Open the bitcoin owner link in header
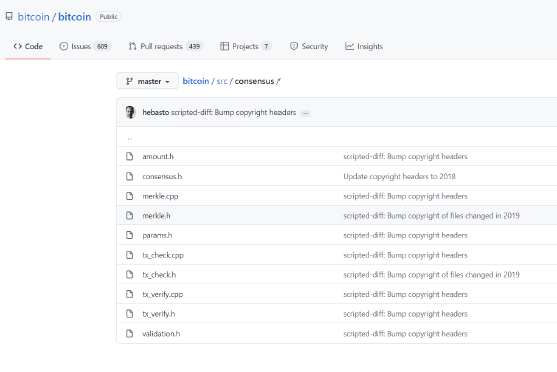 point(33,17)
